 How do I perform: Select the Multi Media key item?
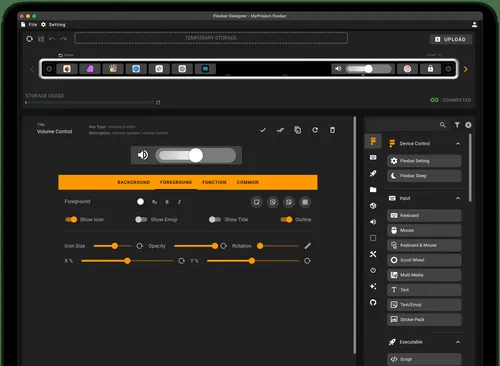(424, 275)
